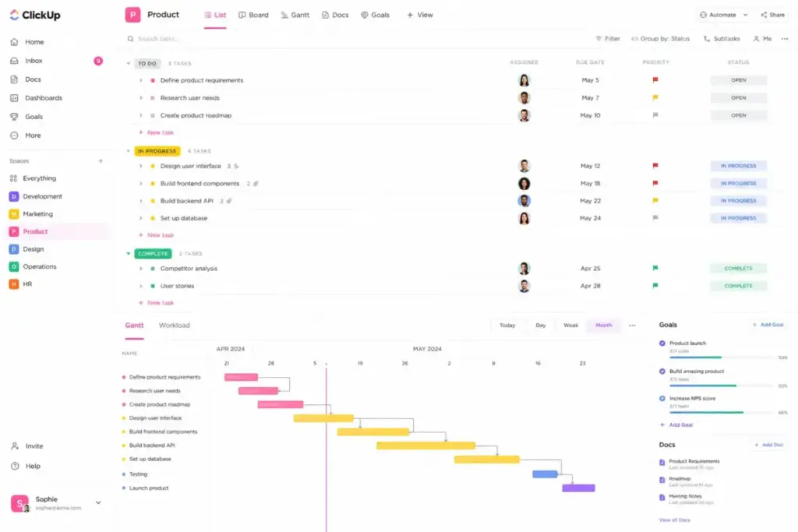
Task: Toggle Subtasks display
Action: tap(722, 39)
